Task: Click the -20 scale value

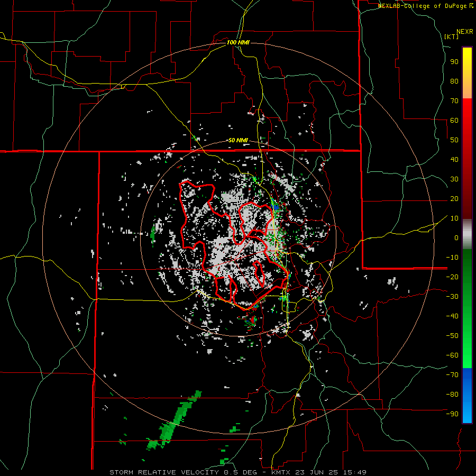Action: click(452, 277)
